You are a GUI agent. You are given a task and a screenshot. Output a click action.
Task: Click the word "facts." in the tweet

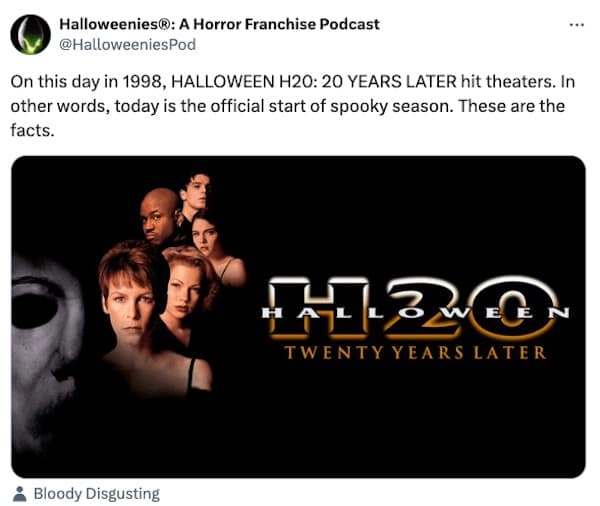point(33,130)
